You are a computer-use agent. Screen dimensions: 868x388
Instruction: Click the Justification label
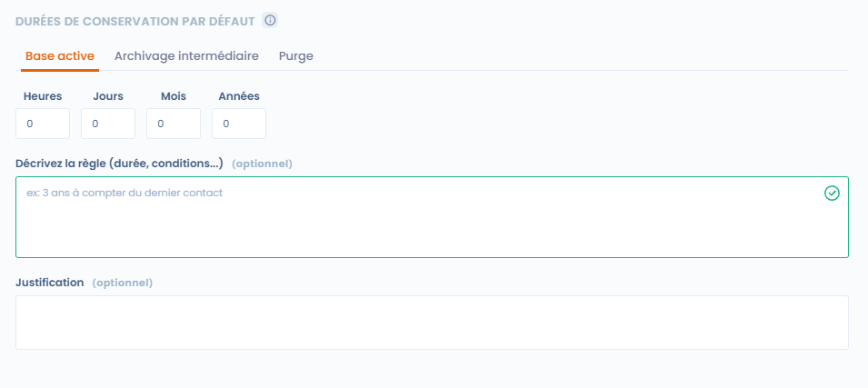click(50, 283)
